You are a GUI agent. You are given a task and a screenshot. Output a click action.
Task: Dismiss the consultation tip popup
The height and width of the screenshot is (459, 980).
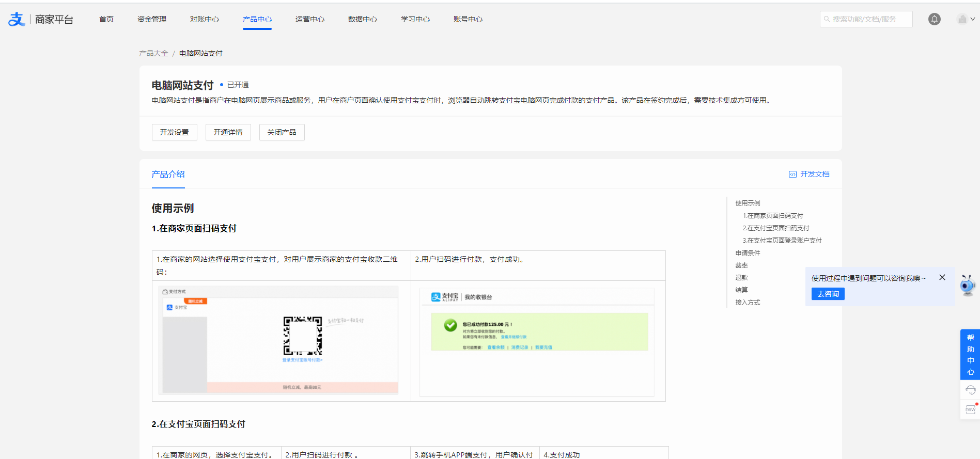(x=942, y=277)
